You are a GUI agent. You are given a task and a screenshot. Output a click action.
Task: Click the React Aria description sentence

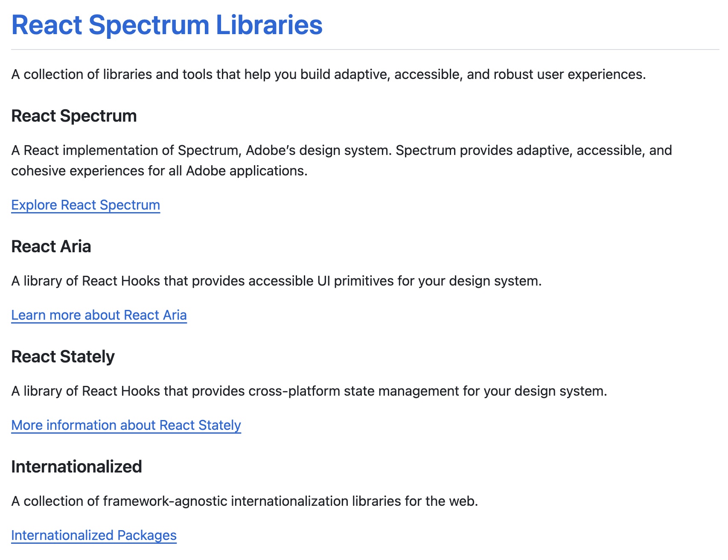pos(277,281)
